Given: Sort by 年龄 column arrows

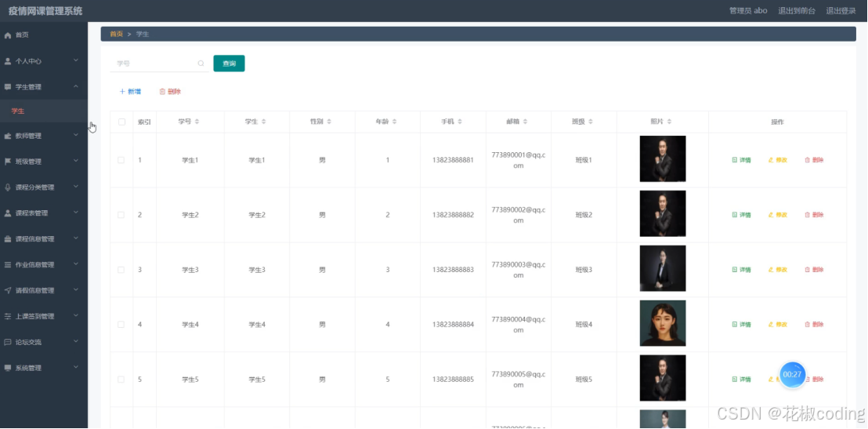Looking at the screenshot, I should [394, 122].
